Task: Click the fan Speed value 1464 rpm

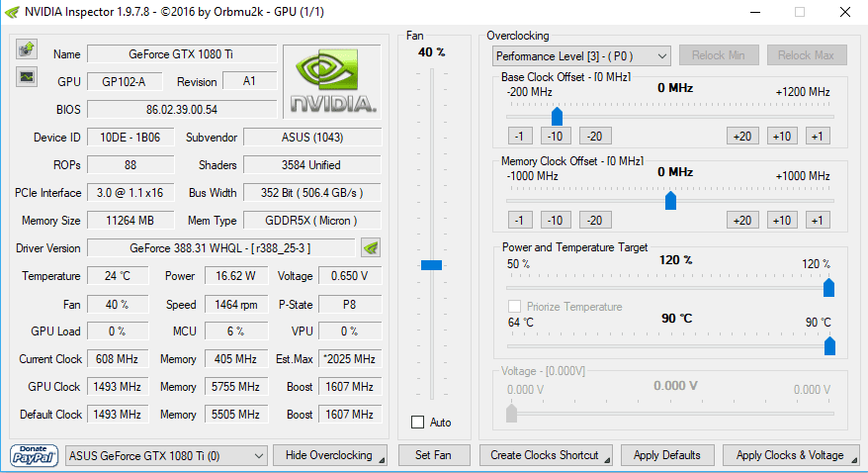Action: coord(236,304)
